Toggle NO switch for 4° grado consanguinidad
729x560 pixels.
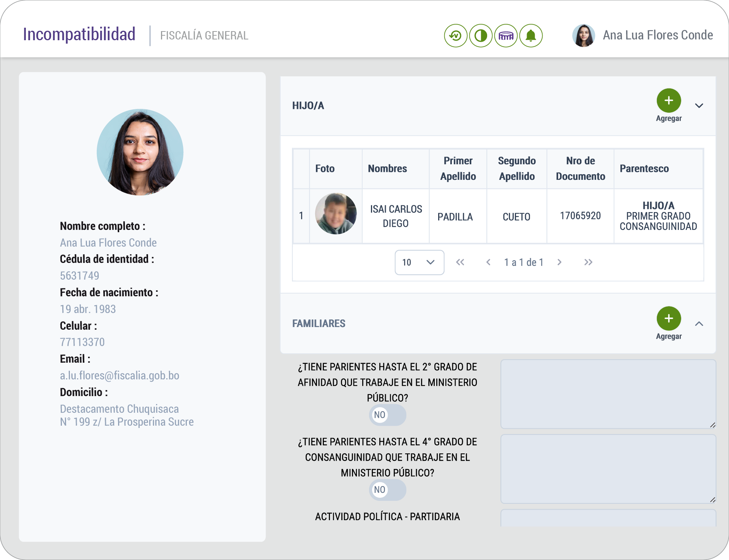pos(387,489)
